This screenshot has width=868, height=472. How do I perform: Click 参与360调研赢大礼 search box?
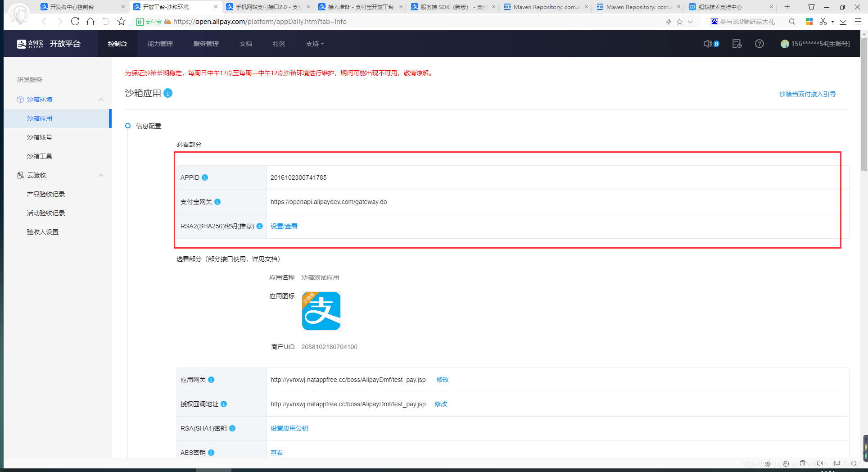(747, 22)
